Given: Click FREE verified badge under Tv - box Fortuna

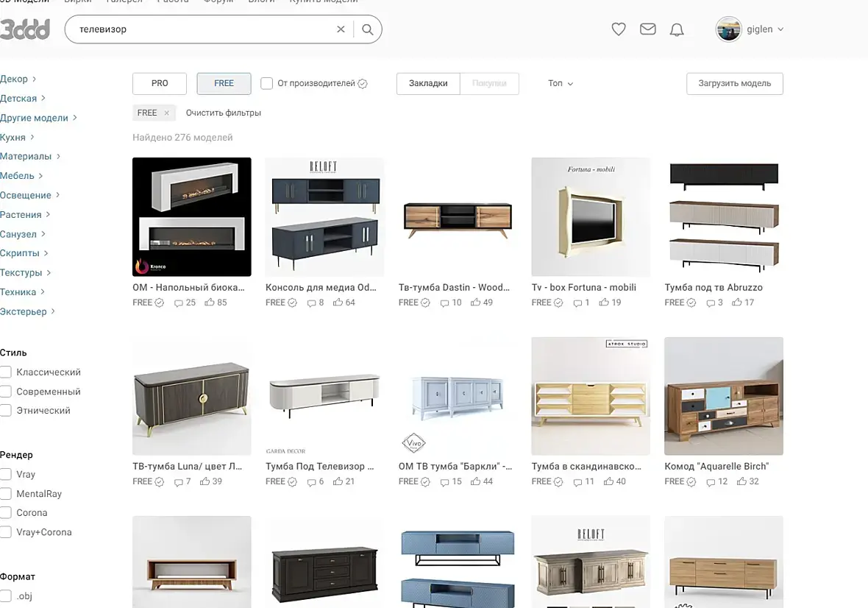Looking at the screenshot, I should click(558, 303).
